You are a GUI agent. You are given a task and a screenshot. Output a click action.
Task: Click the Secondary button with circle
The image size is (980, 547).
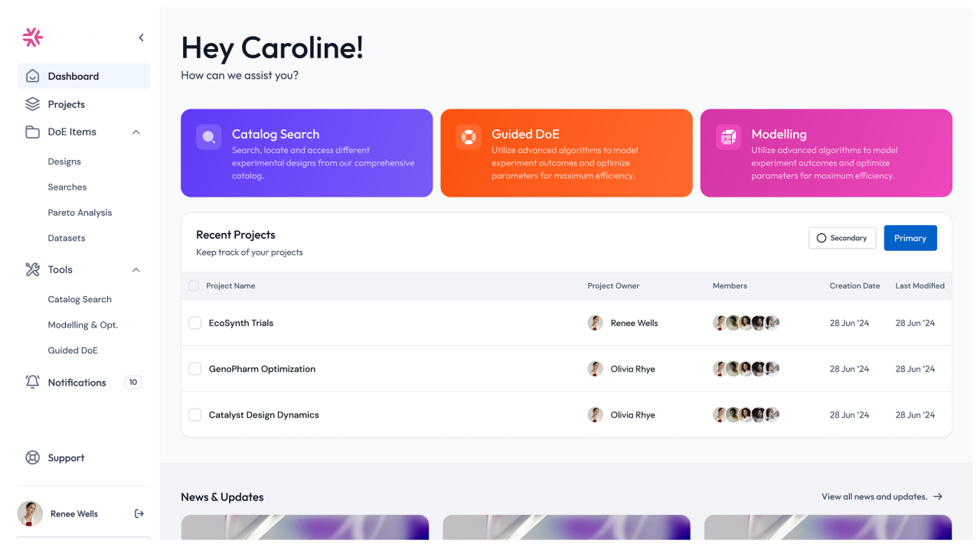point(841,238)
